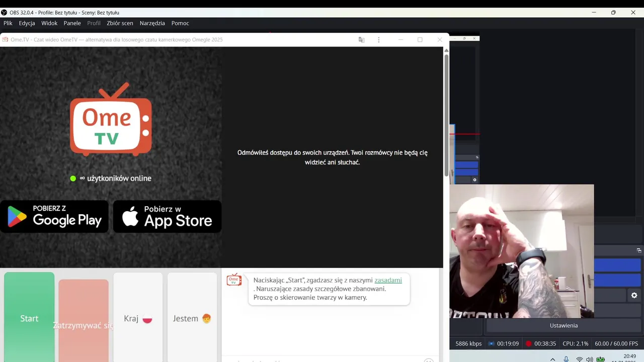Click the volume speaker icon in taskbar
Viewport: 644px width, 362px height.
[x=589, y=359]
